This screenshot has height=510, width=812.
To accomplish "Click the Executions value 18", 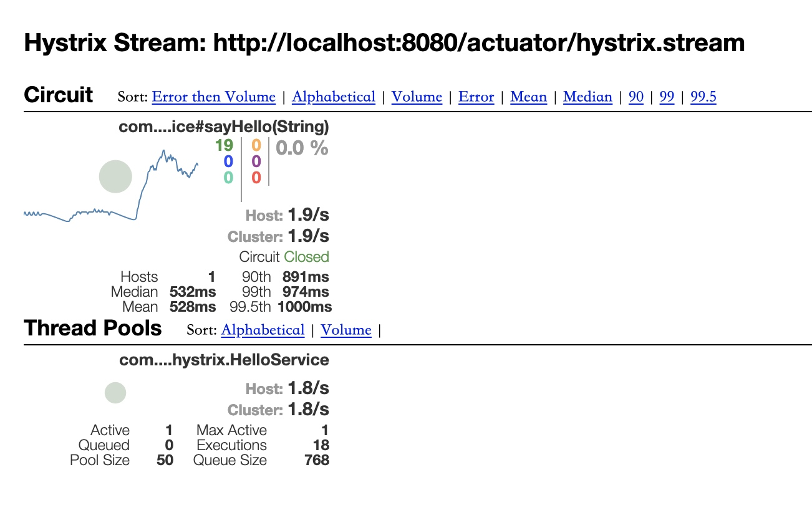I will (321, 445).
